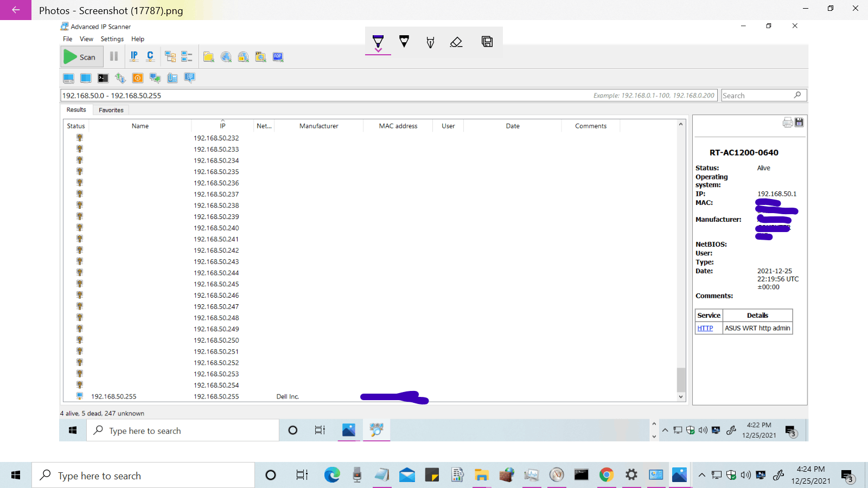
Task: Click the results list scroll down arrow
Action: click(681, 397)
